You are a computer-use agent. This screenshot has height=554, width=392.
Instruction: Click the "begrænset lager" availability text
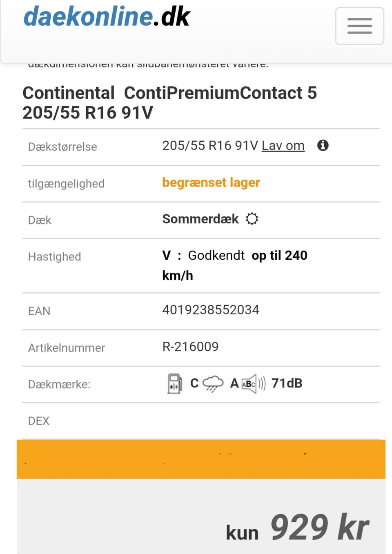211,182
